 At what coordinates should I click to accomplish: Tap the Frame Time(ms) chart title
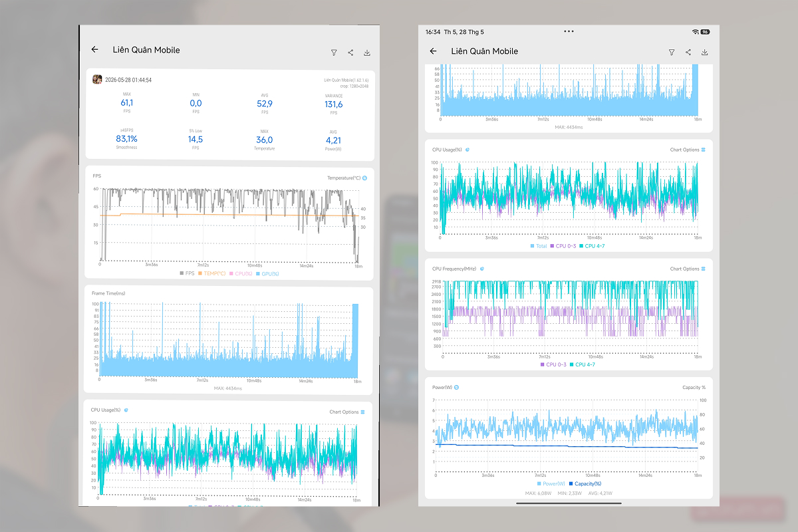(109, 293)
